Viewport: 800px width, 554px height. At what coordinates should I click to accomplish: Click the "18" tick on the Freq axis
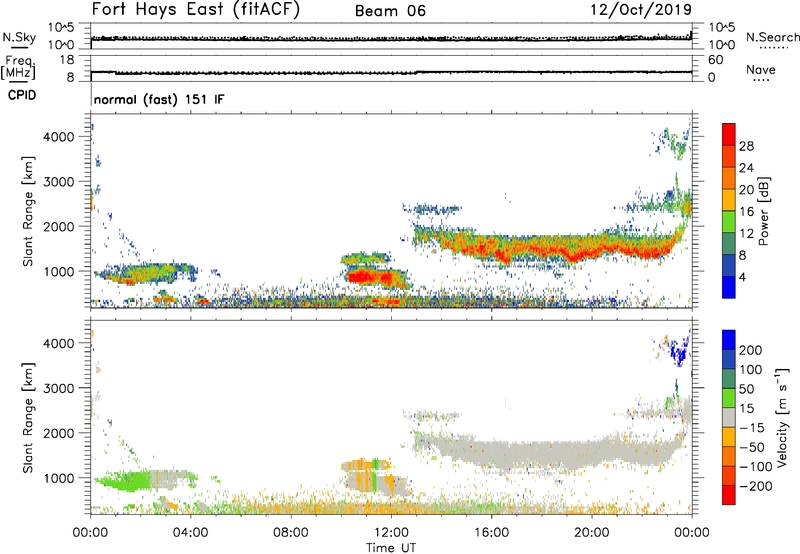(67, 60)
